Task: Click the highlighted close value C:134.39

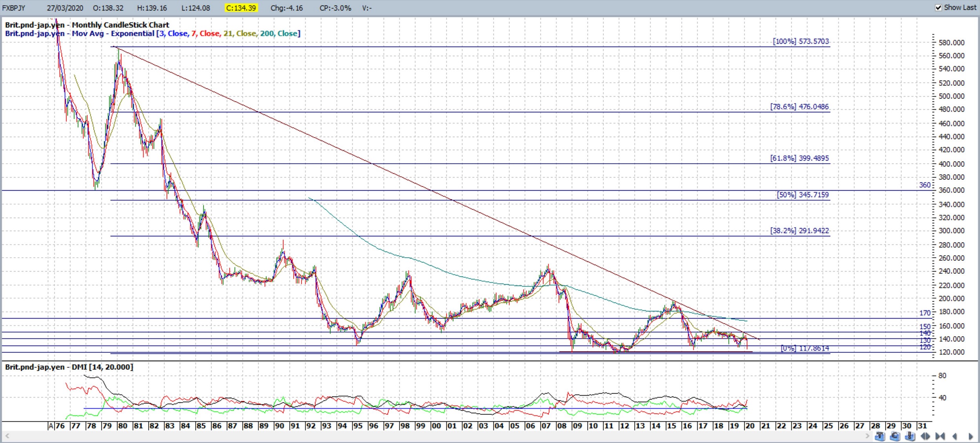Action: (x=241, y=8)
